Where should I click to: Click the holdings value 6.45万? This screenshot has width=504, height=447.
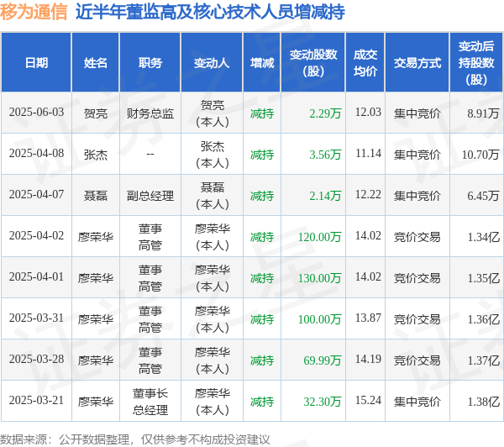483,196
